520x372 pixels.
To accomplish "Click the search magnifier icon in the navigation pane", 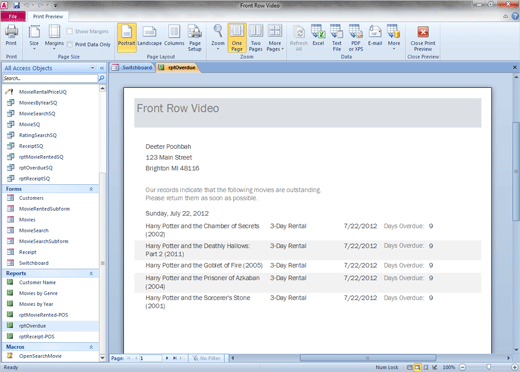I will click(101, 78).
